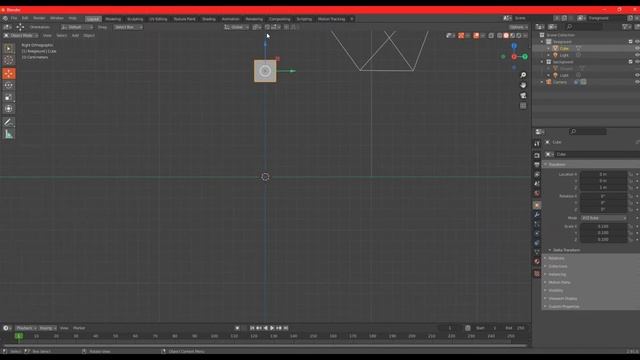Click the outliner search field

click(x=585, y=27)
